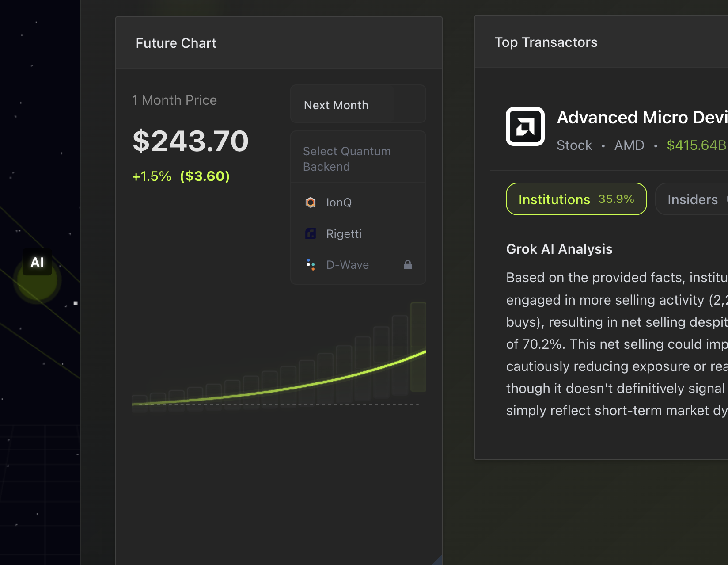Toggle the Institutions 35.9% filter pill
Screen dimensions: 728x565
pyautogui.click(x=576, y=199)
